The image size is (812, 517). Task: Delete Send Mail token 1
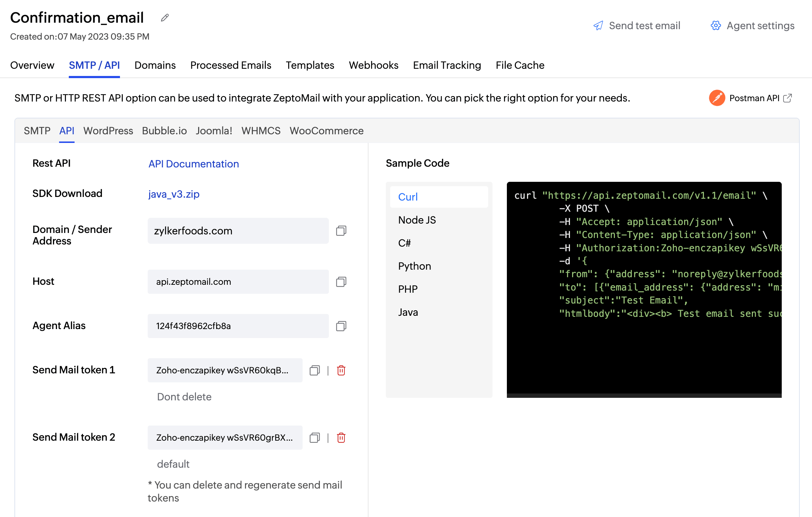click(341, 370)
